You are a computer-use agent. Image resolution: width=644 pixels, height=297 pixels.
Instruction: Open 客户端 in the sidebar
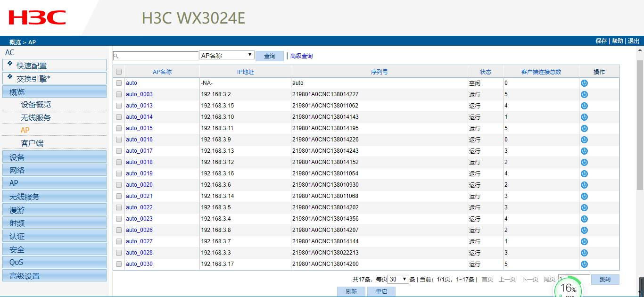(x=32, y=143)
